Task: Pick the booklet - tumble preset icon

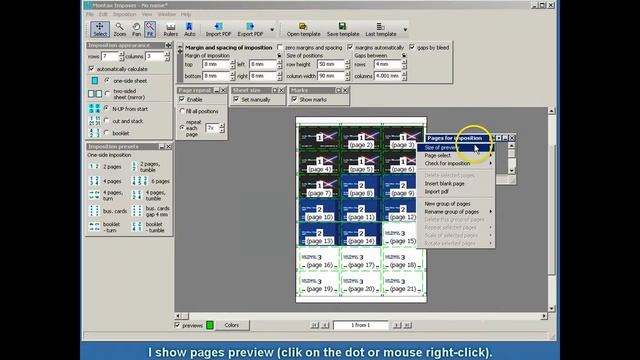Action: point(137,227)
